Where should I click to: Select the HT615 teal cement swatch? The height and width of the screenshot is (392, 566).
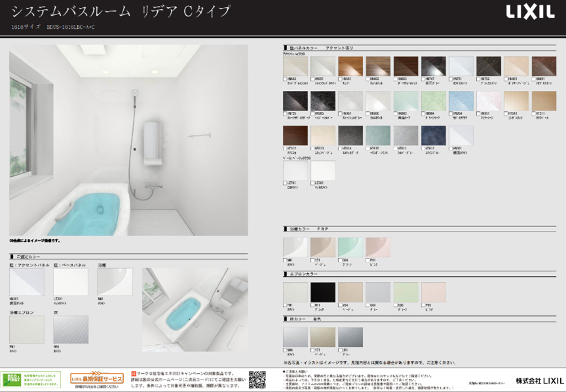378,135
